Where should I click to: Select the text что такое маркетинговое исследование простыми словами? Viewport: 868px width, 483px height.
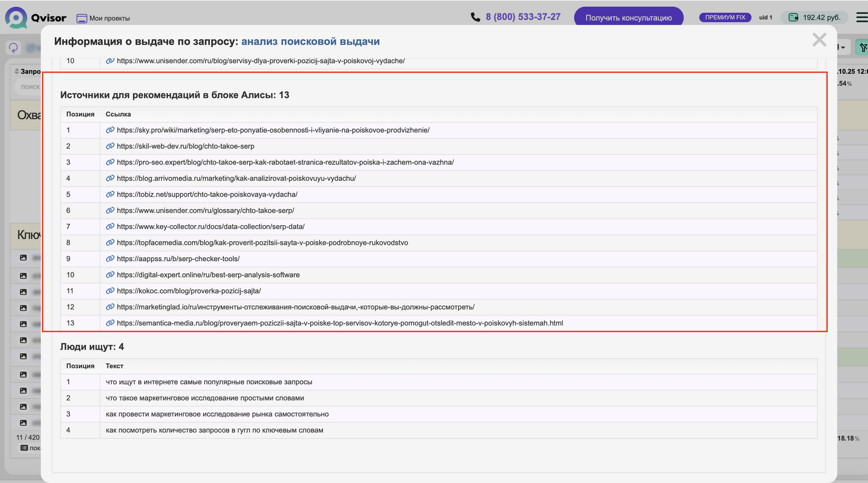pos(205,398)
